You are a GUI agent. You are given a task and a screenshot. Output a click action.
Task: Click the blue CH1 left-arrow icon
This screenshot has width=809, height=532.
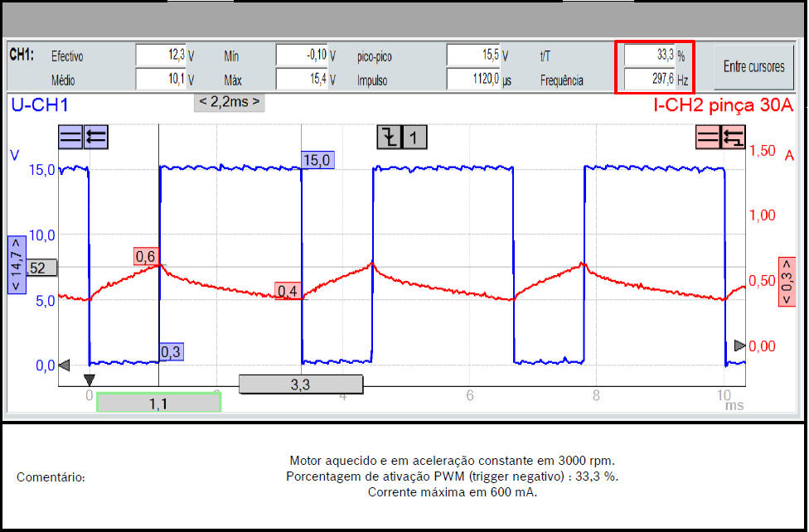pyautogui.click(x=95, y=137)
